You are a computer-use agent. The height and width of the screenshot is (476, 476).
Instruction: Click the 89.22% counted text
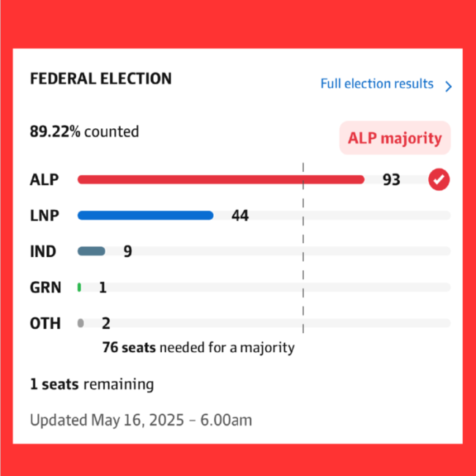pyautogui.click(x=84, y=131)
